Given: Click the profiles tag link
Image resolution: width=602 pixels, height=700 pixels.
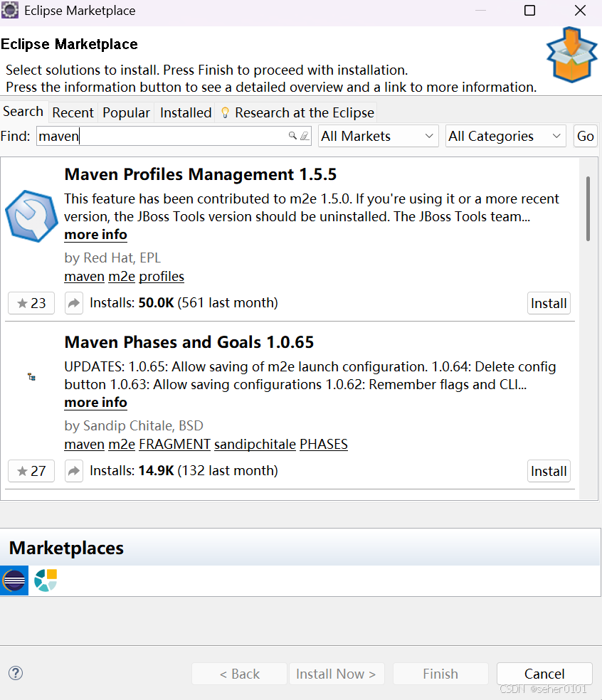Looking at the screenshot, I should tap(162, 276).
